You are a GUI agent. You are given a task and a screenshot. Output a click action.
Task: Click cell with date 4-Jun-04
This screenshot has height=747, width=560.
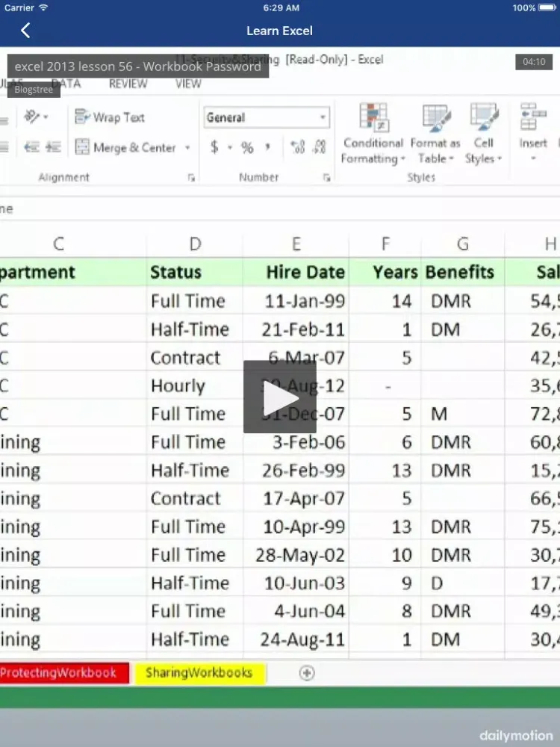coord(296,611)
